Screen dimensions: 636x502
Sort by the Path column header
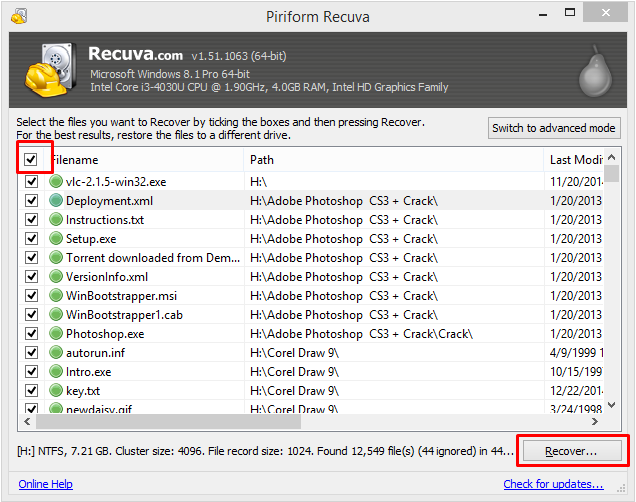click(394, 160)
